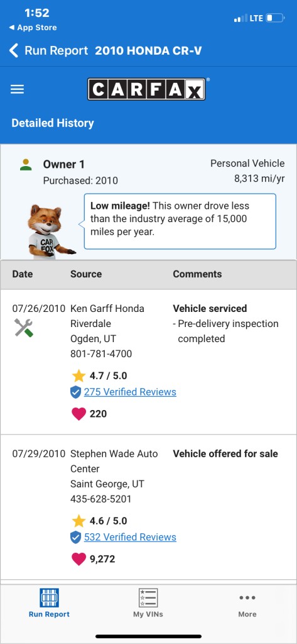Screen dimensions: 297x644
Task: Tap the heart icon next to 9,272
Action: 78,559
